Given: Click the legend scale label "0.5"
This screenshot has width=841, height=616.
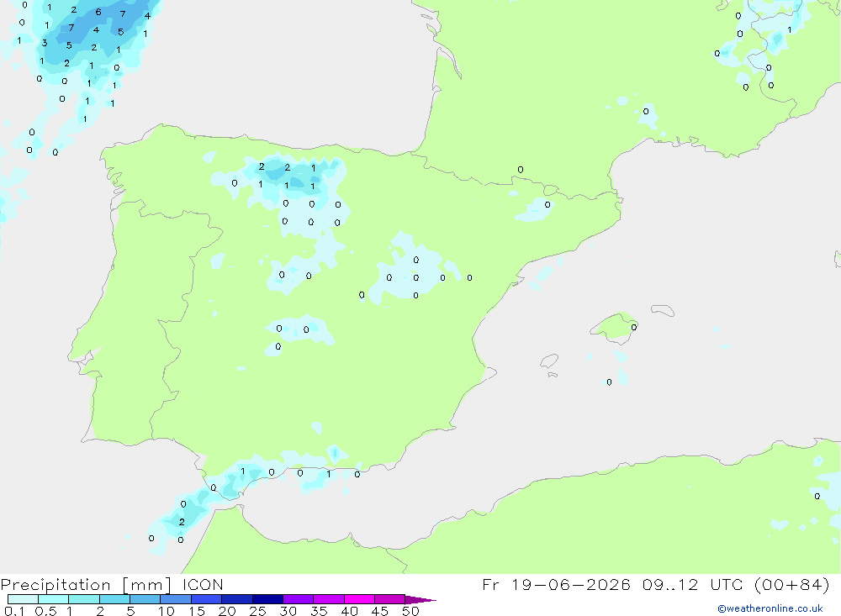Looking at the screenshot, I should pyautogui.click(x=45, y=611).
